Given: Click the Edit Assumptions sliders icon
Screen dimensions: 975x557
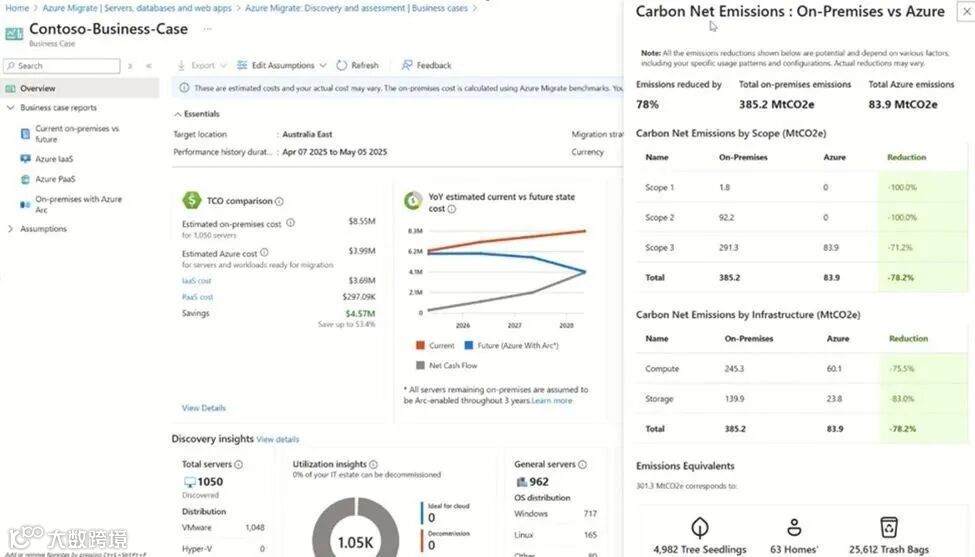Looking at the screenshot, I should coord(242,65).
